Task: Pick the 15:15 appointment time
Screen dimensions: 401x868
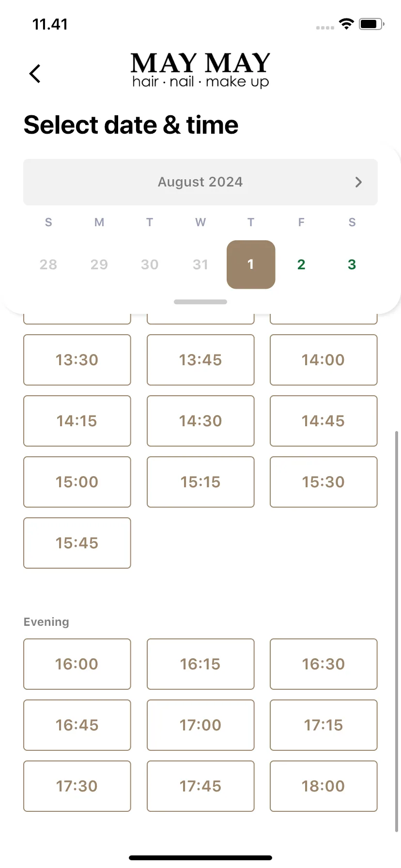Action: click(200, 482)
